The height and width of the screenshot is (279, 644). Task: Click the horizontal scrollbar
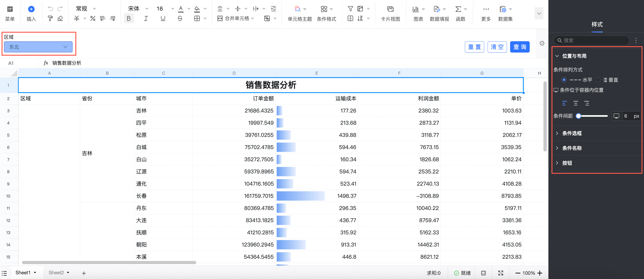109,263
